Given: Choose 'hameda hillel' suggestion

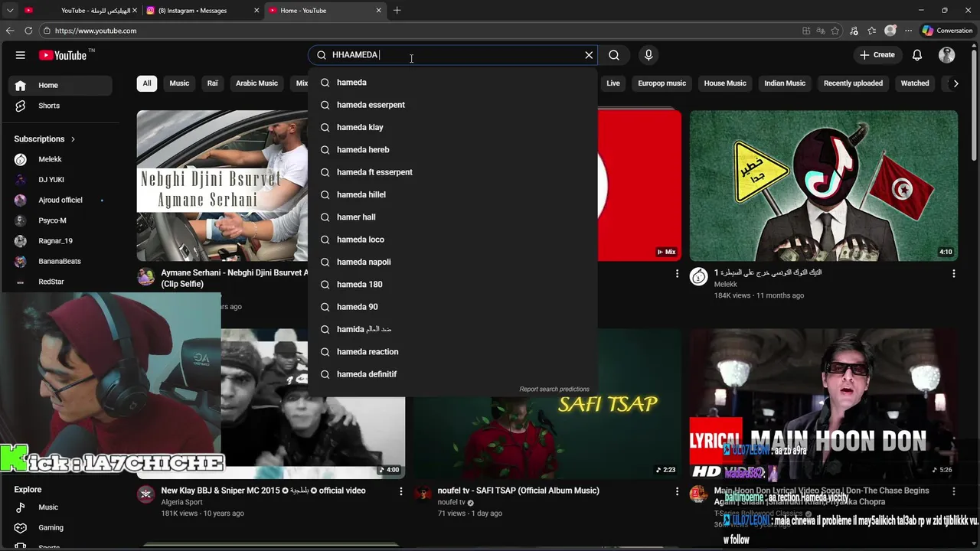Looking at the screenshot, I should tap(452, 194).
